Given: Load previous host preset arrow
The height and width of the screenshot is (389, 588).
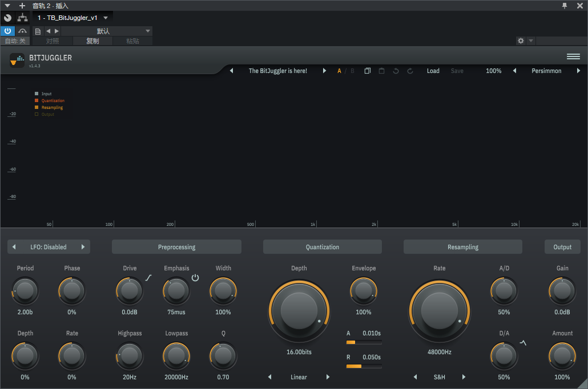Looking at the screenshot, I should 48,31.
